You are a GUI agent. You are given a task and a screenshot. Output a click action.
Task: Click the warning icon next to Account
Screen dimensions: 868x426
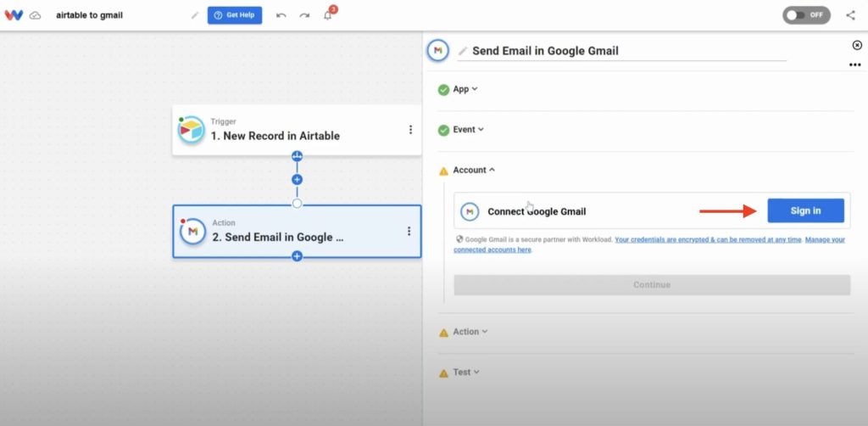coord(443,171)
